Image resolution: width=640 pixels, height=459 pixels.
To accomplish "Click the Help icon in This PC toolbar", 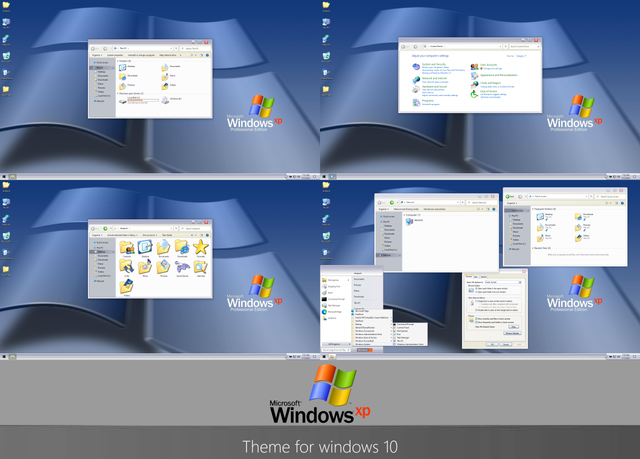I will (207, 55).
